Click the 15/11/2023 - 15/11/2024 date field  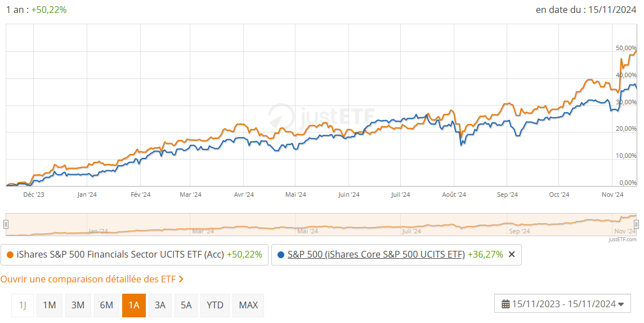563,304
